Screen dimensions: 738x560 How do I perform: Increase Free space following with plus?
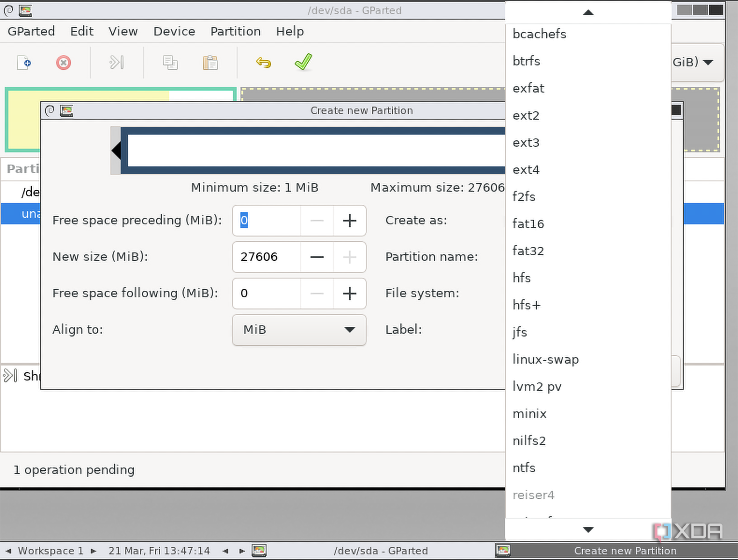tap(350, 294)
